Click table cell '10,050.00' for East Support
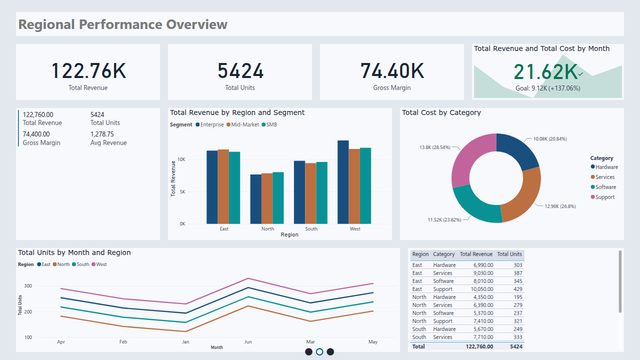This screenshot has height=360, width=640. click(482, 289)
